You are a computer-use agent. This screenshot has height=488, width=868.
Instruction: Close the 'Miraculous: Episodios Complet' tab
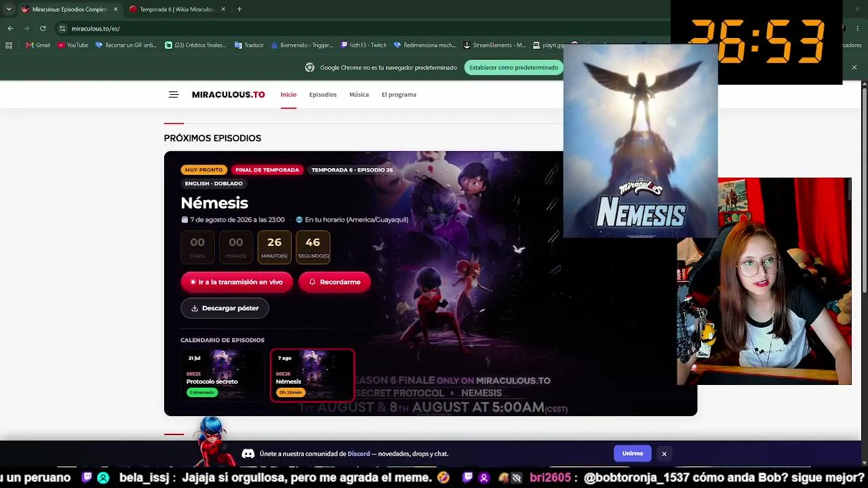115,9
